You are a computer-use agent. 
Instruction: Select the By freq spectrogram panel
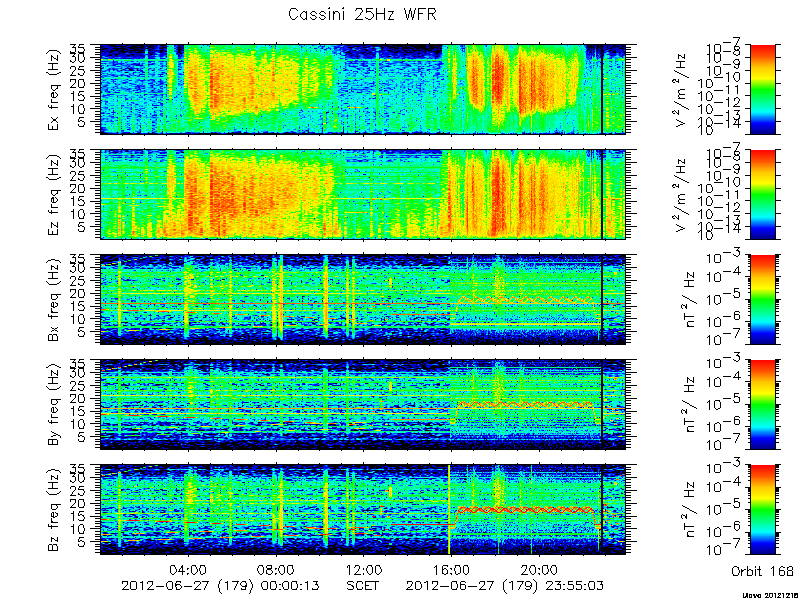click(363, 405)
